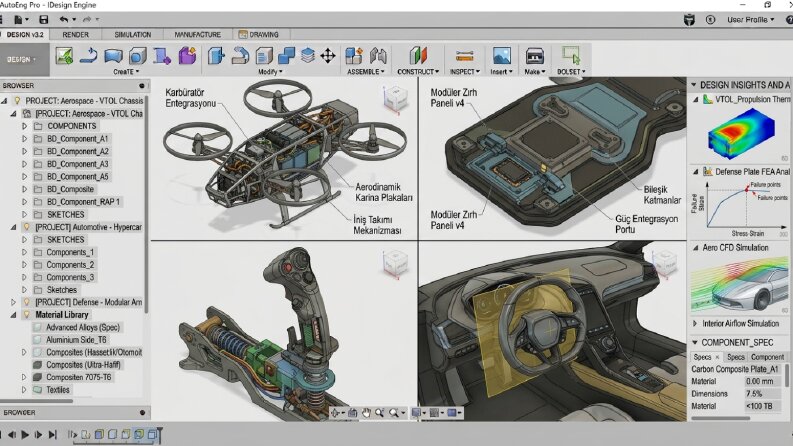This screenshot has height=446, width=793.
Task: Select the rounded box solid tool icon
Action: (138, 56)
